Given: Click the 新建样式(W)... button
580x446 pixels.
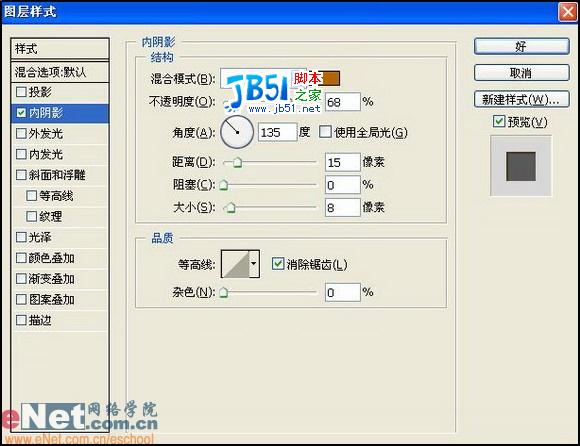Looking at the screenshot, I should [522, 99].
